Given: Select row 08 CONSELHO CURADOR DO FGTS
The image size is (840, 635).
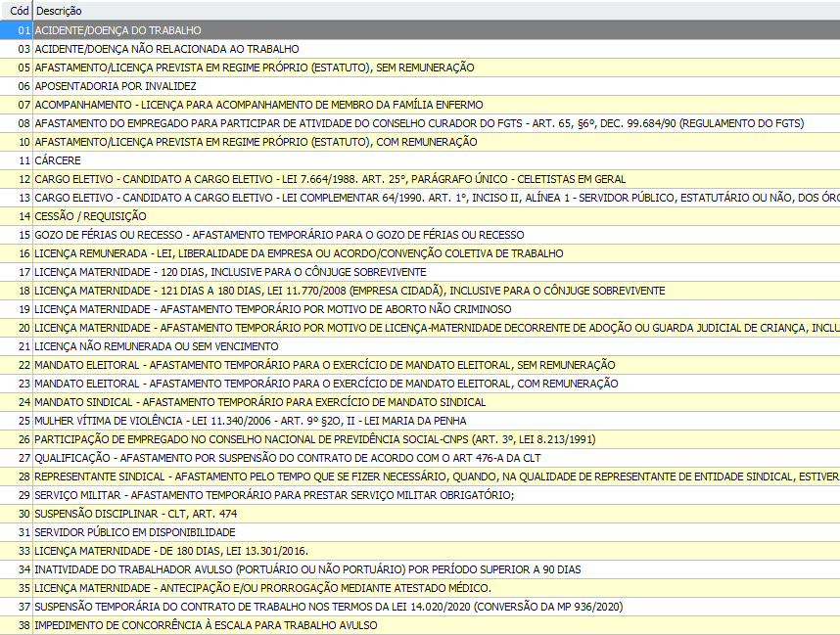Looking at the screenshot, I should (x=420, y=123).
